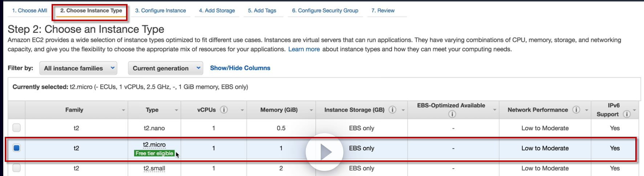Image resolution: width=644 pixels, height=176 pixels.
Task: Check the t2.nano instance checkbox
Action: tap(16, 128)
